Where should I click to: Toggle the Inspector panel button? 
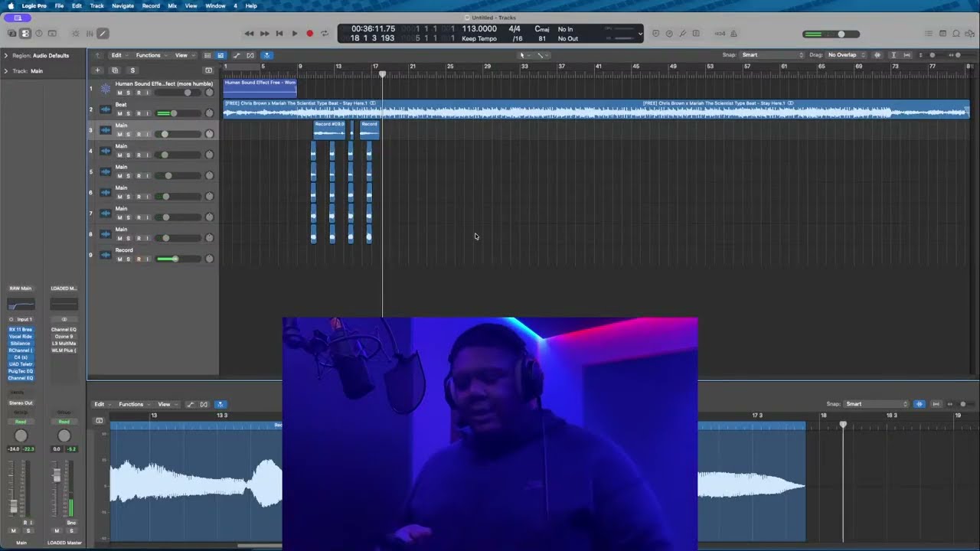(25, 34)
